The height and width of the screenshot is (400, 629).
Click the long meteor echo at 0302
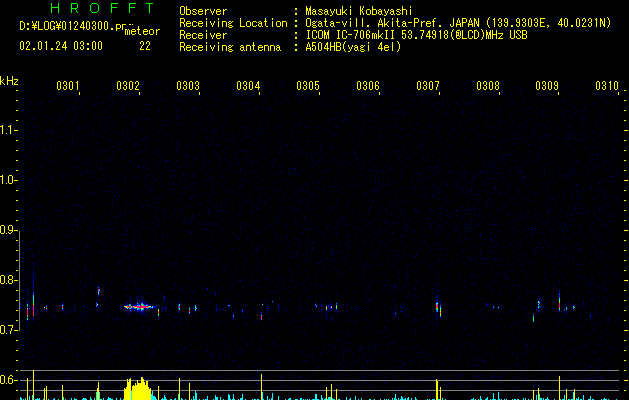(x=140, y=307)
